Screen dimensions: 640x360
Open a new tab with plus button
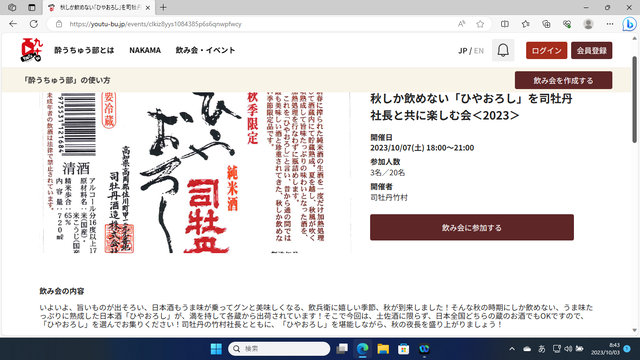(x=163, y=7)
